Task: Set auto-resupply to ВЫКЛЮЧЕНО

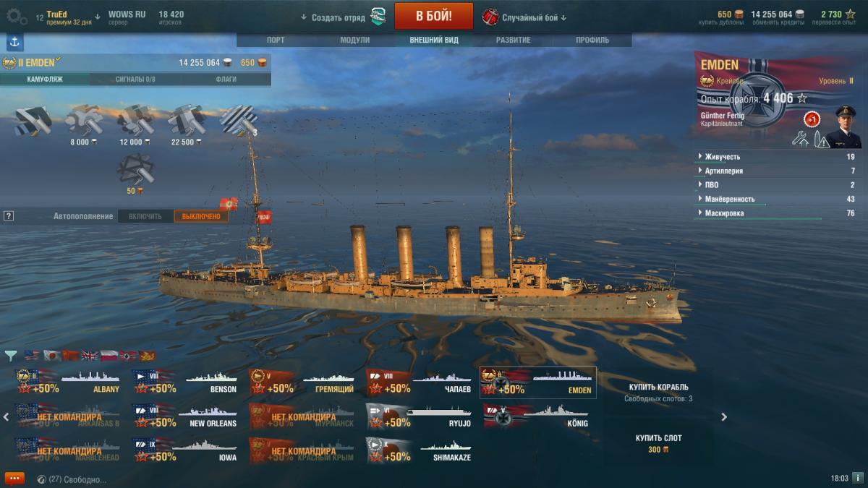Action: coord(201,216)
